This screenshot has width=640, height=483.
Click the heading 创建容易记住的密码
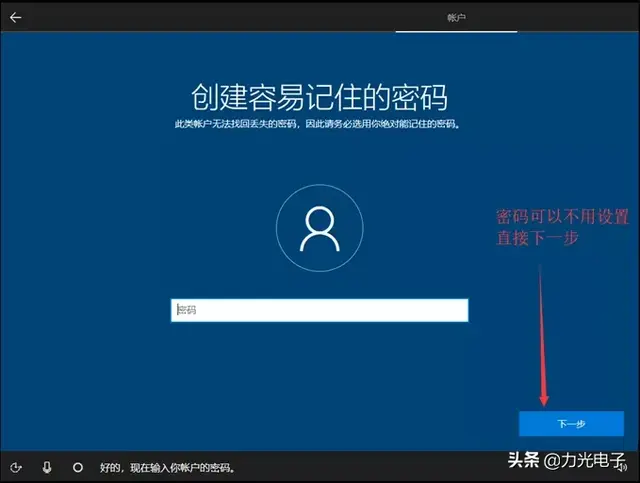click(x=320, y=97)
